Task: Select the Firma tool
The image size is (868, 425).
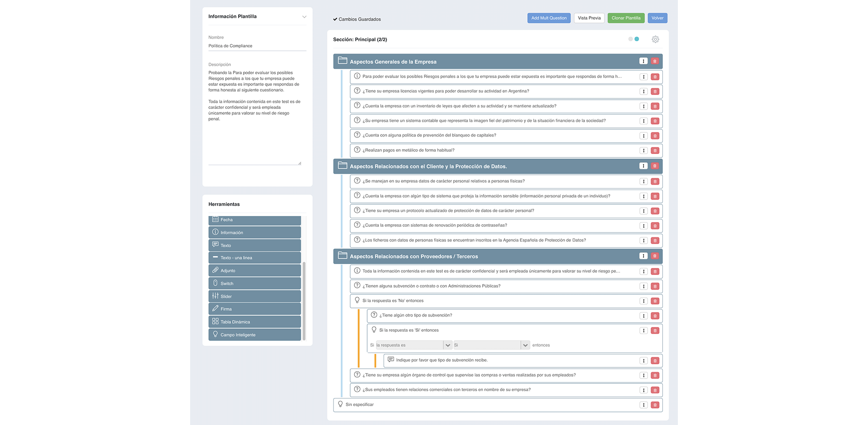Action: (x=255, y=309)
